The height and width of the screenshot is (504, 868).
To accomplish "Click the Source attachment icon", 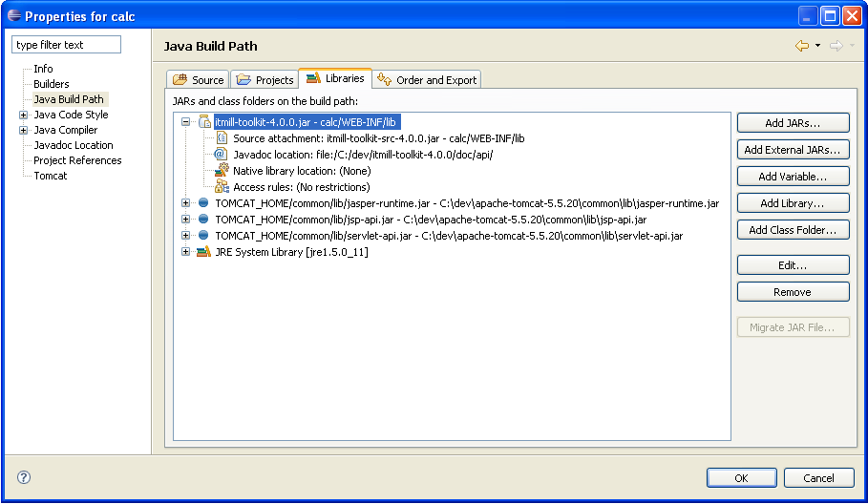I will point(221,138).
